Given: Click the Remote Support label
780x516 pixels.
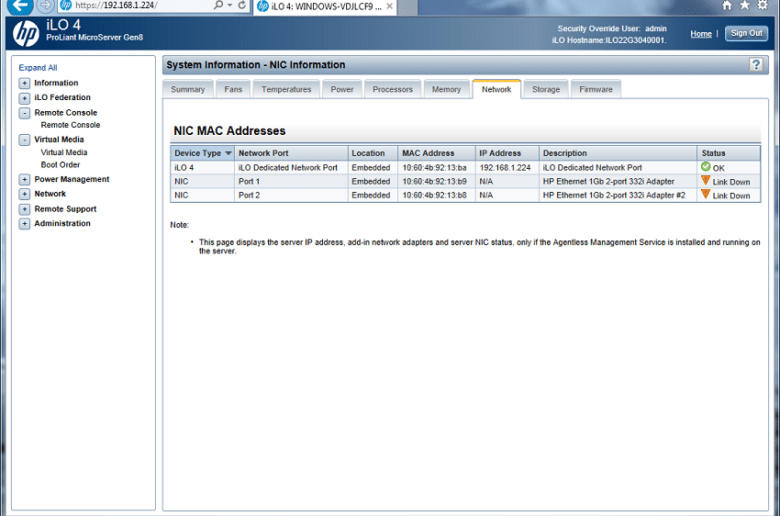Looking at the screenshot, I should 65,209.
